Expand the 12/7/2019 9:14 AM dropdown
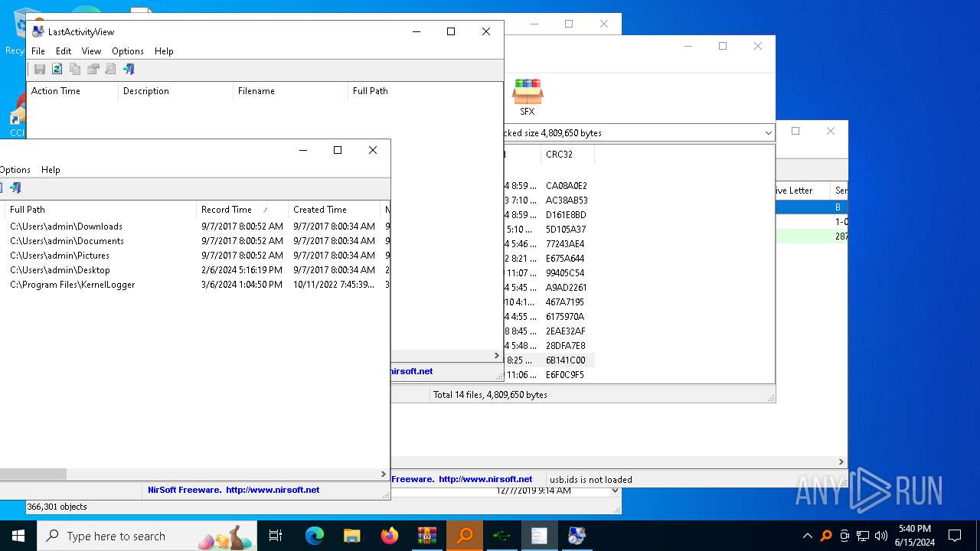980x551 pixels. [615, 491]
